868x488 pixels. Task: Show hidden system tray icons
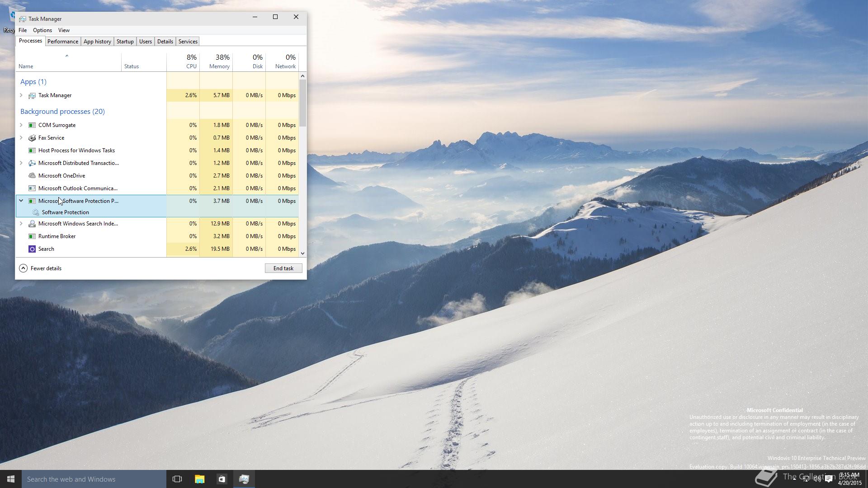(794, 479)
